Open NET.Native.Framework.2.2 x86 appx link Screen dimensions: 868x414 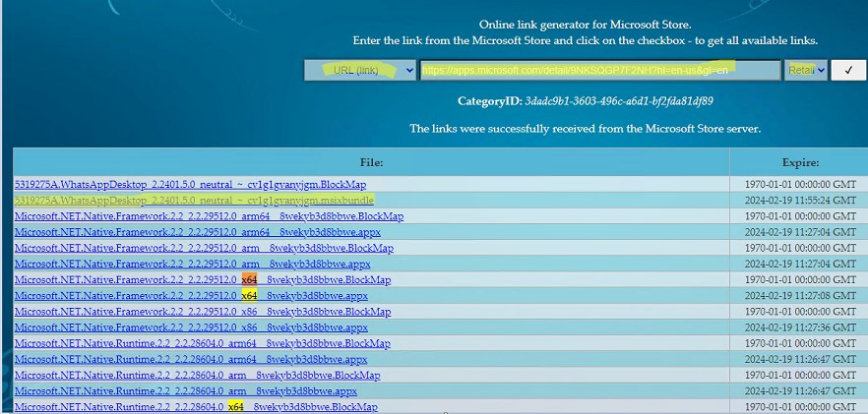191,327
